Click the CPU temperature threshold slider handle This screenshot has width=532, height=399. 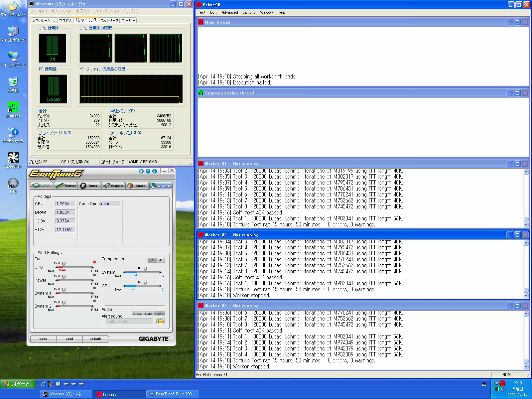point(145,282)
